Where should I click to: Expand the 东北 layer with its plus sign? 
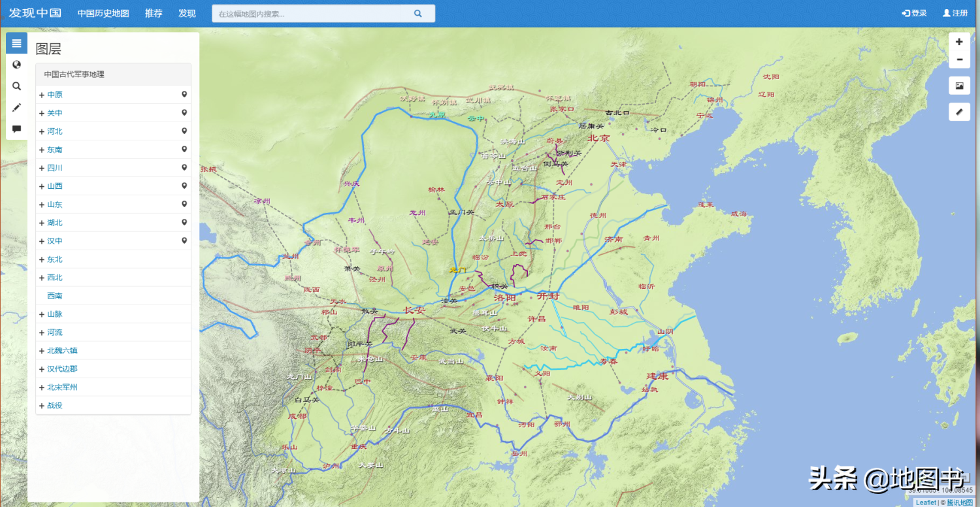42,259
